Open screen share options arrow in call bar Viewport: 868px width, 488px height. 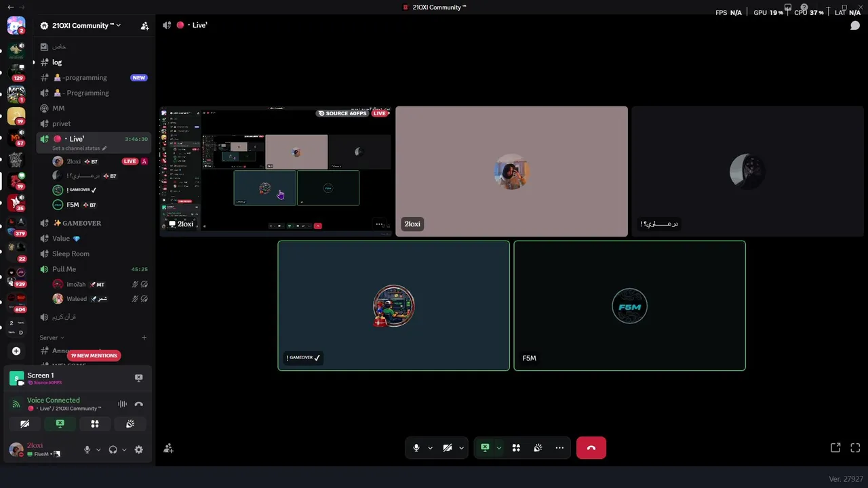point(498,448)
